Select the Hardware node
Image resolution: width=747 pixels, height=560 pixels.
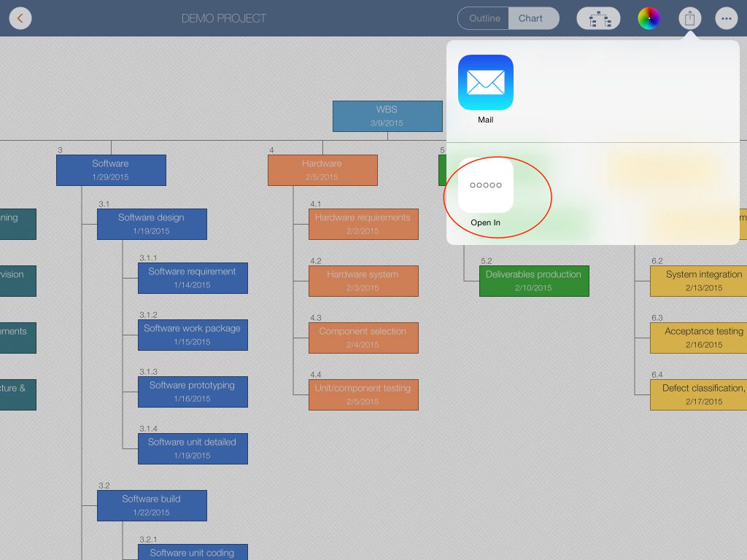tap(322, 170)
